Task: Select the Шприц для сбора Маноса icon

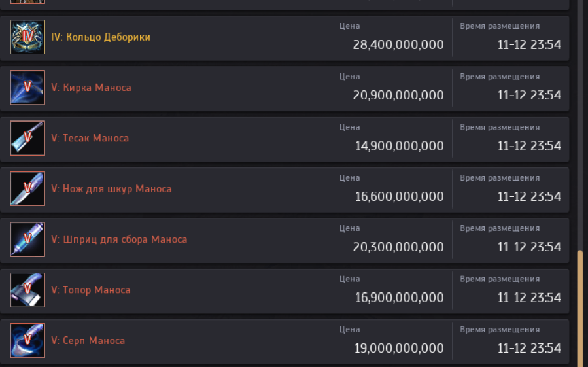Action: (27, 239)
